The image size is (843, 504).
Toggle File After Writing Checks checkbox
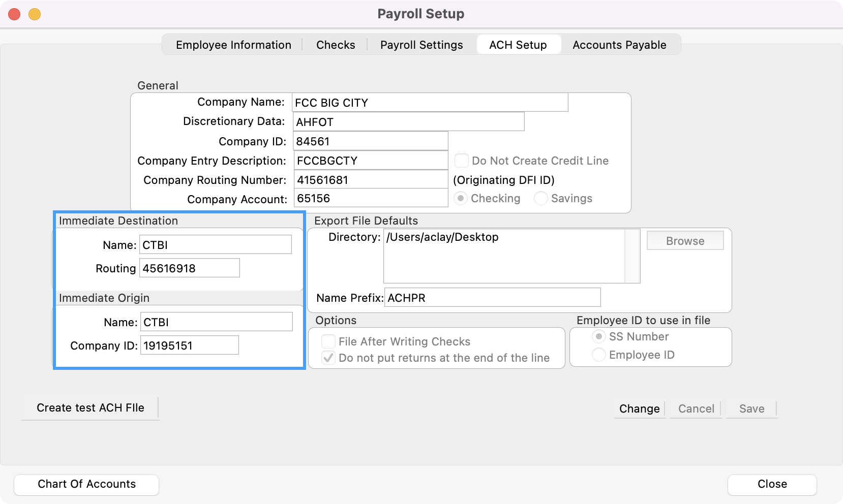click(x=328, y=341)
